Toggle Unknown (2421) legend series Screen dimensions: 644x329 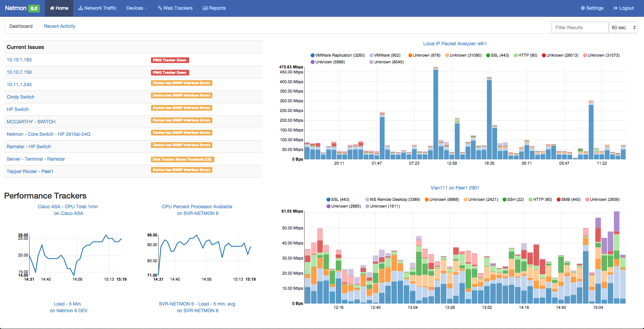(x=481, y=200)
